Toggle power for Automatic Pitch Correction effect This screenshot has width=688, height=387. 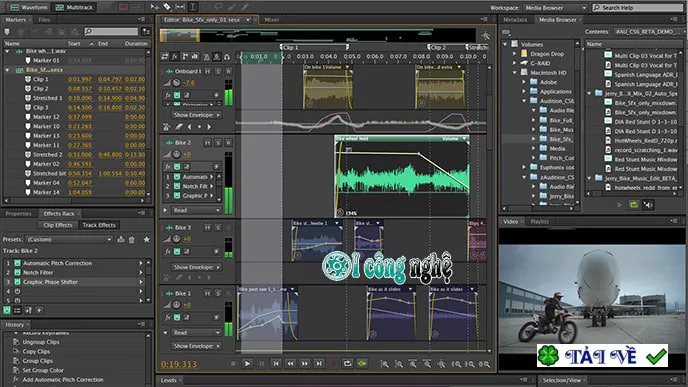pyautogui.click(x=18, y=263)
